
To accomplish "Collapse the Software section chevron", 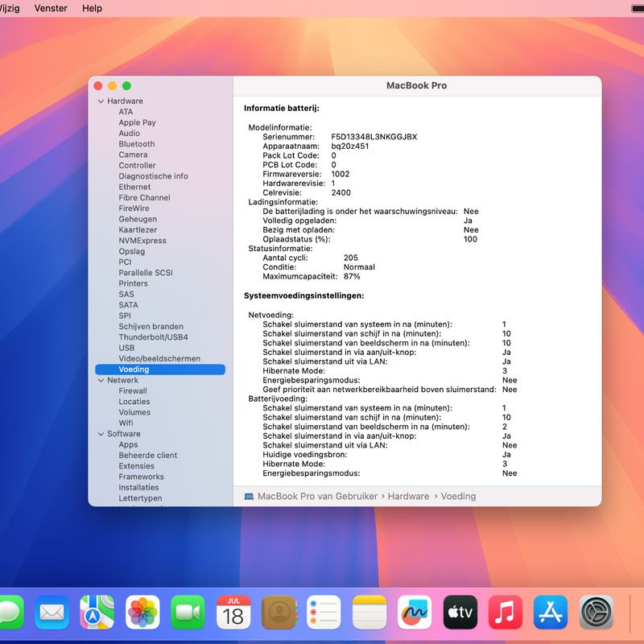I will [101, 434].
